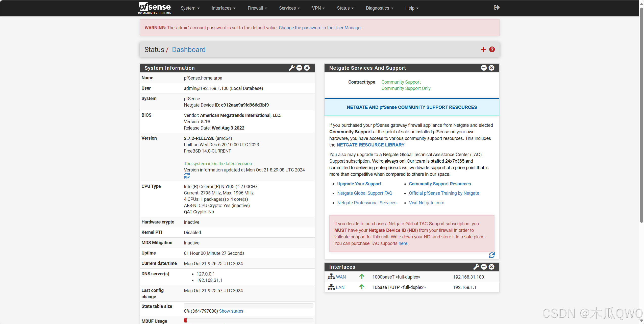The image size is (644, 324).
Task: Click the '10baseT/UTP <full-duplex>' LAN media text
Action: tap(399, 287)
